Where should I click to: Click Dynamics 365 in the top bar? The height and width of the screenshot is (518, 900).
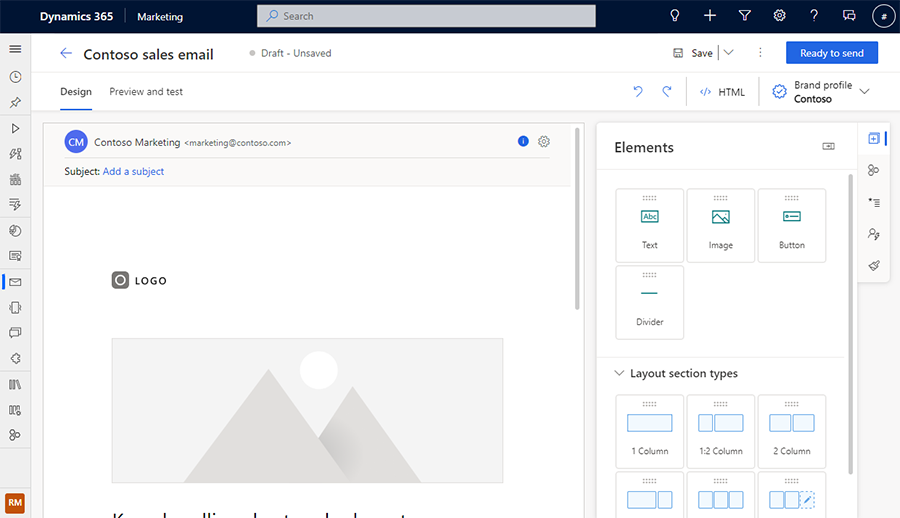point(76,16)
